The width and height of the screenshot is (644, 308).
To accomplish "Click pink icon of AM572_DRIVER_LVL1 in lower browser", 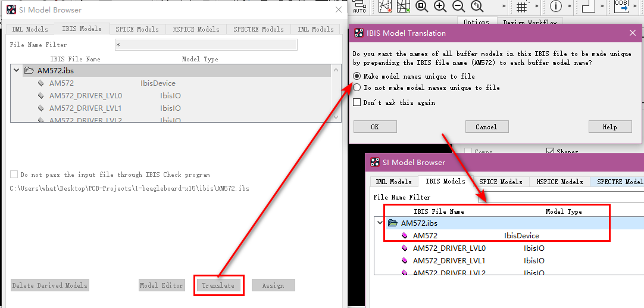I will (x=405, y=261).
